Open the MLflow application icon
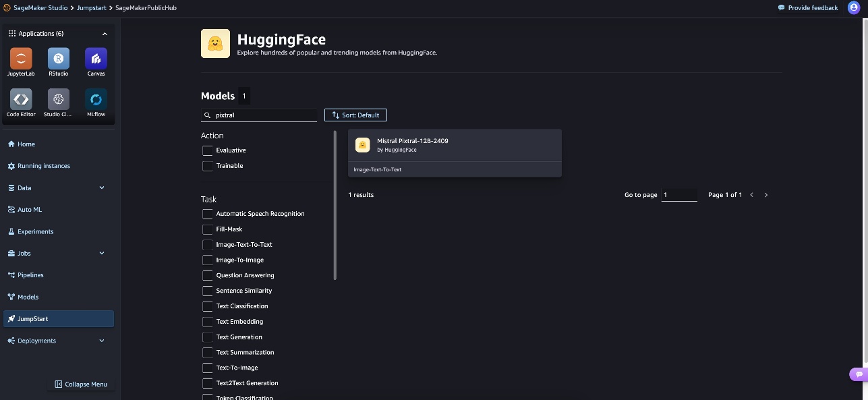 [96, 99]
